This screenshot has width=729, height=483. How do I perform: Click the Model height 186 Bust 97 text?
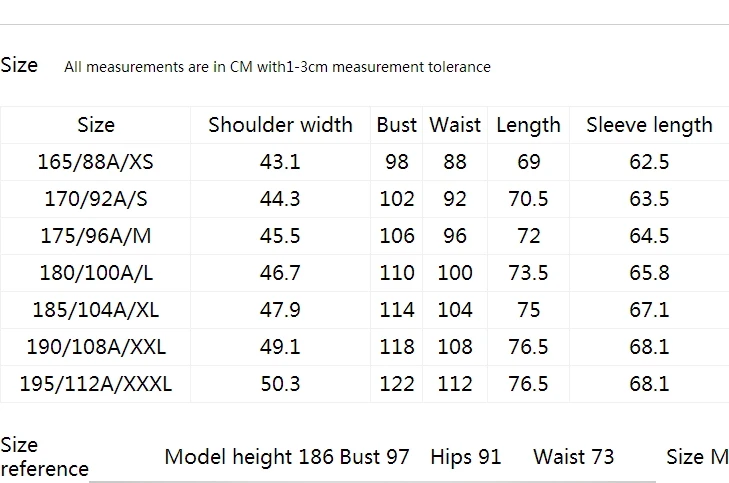point(287,457)
